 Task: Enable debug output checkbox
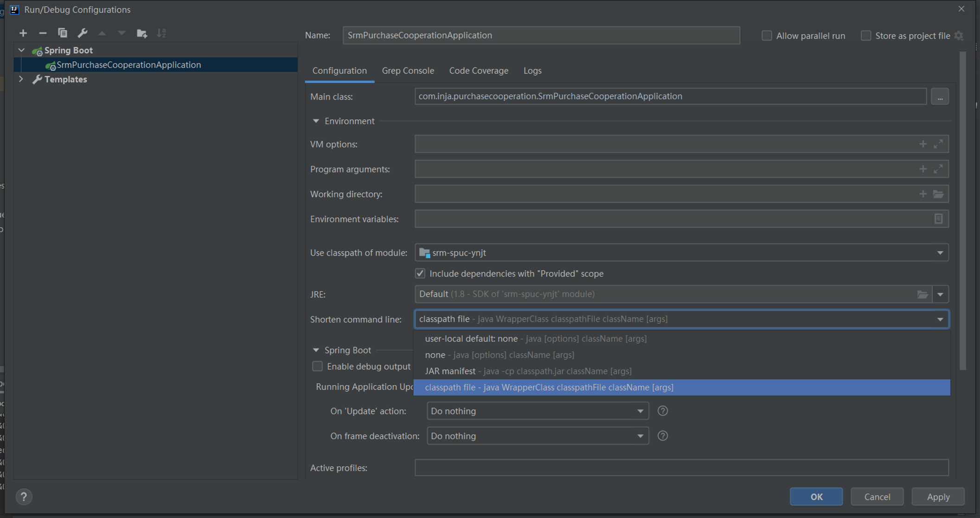pyautogui.click(x=317, y=366)
